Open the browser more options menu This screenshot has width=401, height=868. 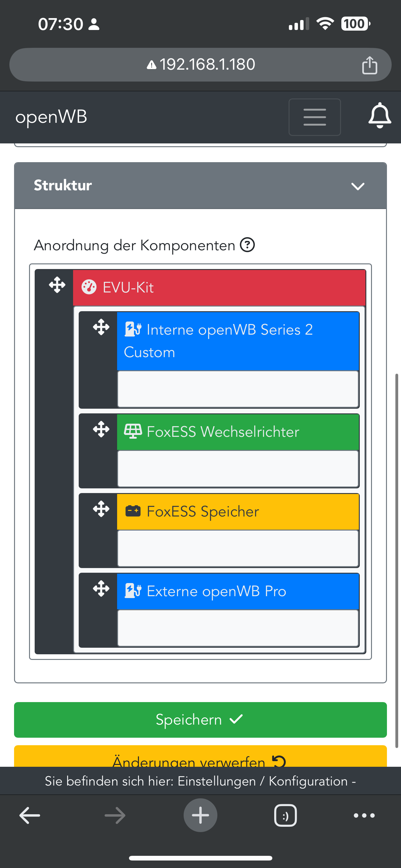(364, 816)
